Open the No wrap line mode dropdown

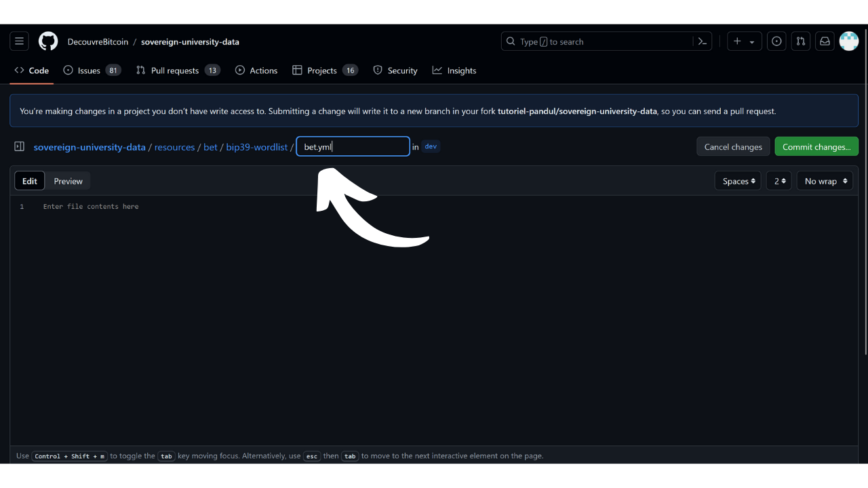(825, 181)
